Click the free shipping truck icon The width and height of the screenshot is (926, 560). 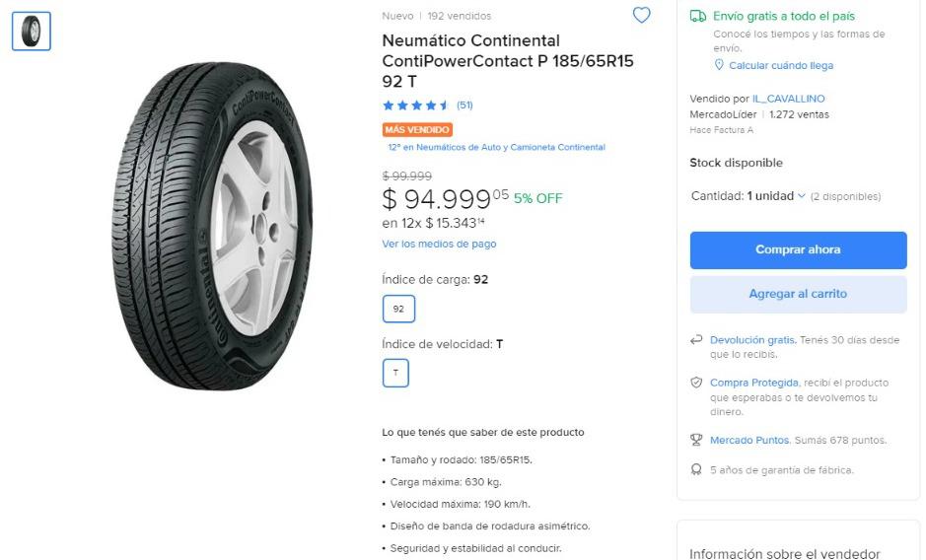click(x=698, y=16)
